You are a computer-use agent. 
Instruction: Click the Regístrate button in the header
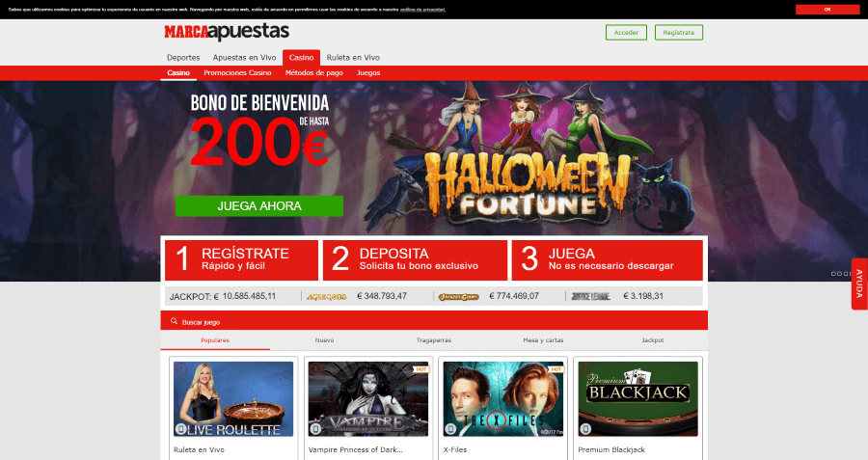click(x=679, y=33)
